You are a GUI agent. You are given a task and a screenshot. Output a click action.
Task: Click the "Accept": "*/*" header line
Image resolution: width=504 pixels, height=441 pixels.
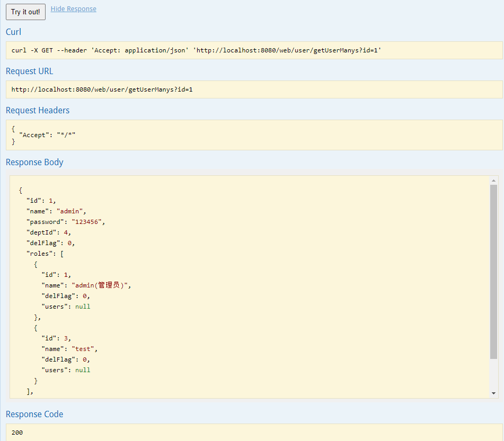pyautogui.click(x=47, y=135)
